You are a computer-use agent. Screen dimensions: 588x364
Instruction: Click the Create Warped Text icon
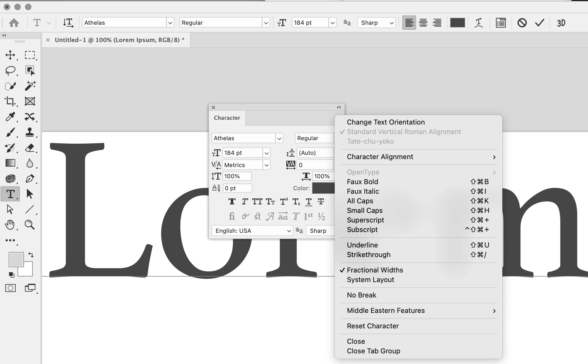tap(479, 23)
